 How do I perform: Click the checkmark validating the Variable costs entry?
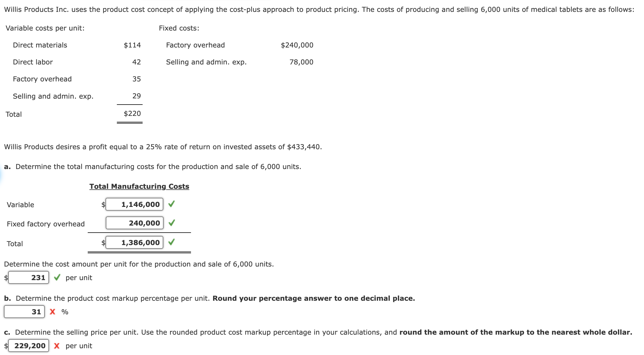tap(171, 204)
